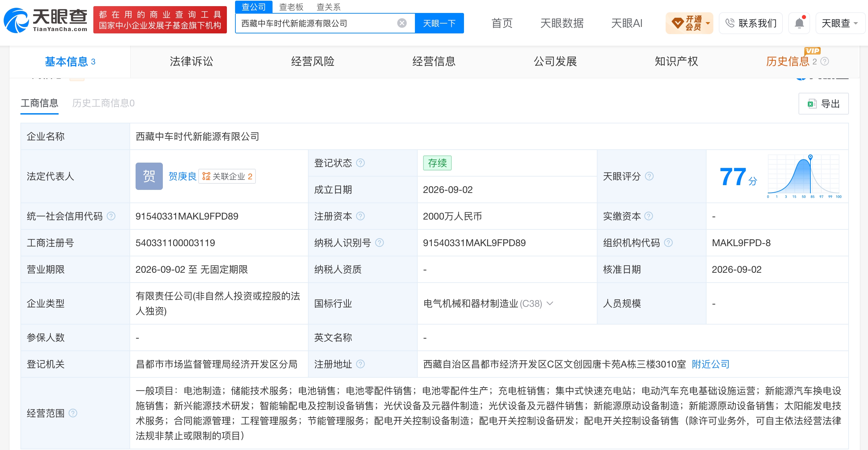Click the Excel icon on export button

[812, 104]
